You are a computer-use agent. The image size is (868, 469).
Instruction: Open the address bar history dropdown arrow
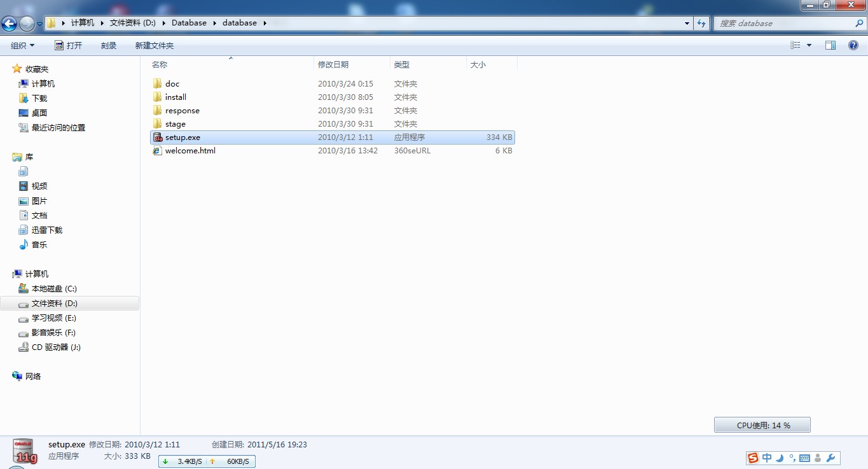(686, 23)
